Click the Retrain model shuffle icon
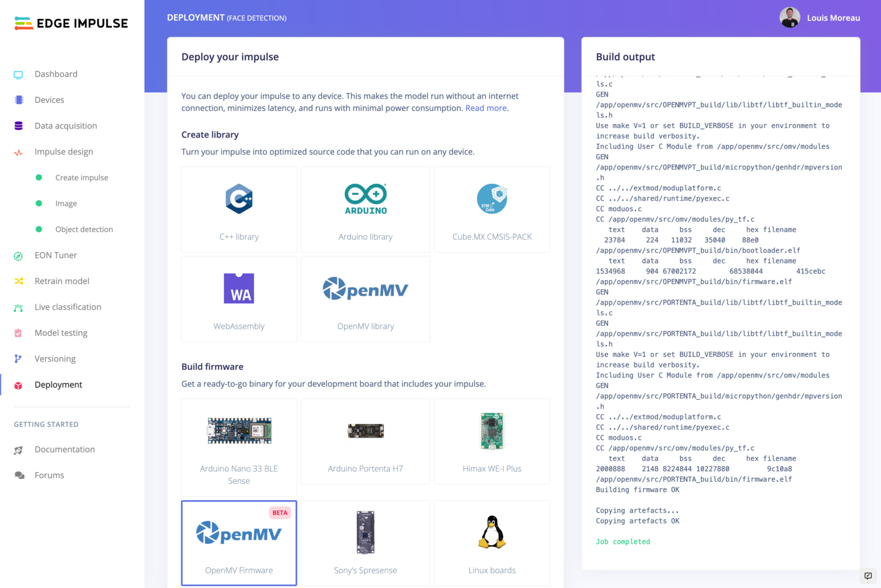The height and width of the screenshot is (588, 881). pyautogui.click(x=19, y=281)
